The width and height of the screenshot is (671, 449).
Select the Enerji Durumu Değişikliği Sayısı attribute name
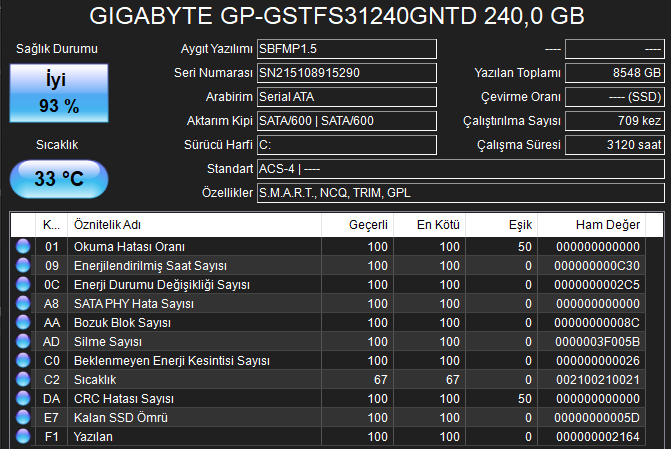162,285
